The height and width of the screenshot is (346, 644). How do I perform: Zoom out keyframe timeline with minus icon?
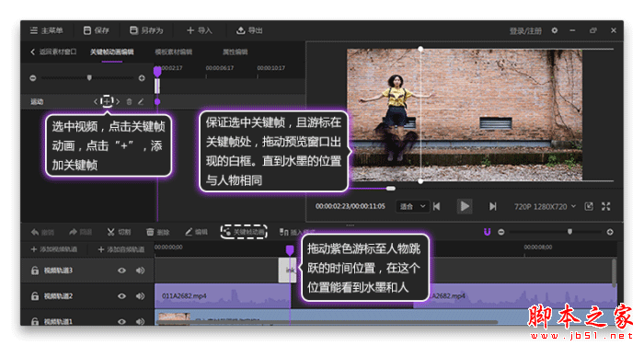(33, 78)
